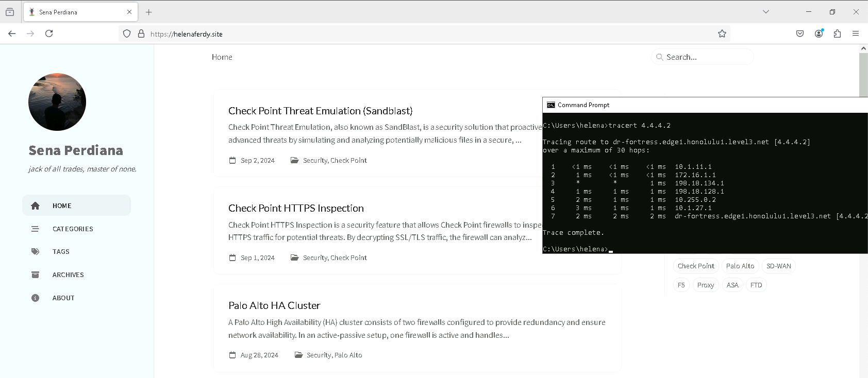The image size is (868, 378).
Task: Open the Firefox hamburger application menu
Action: 856,33
